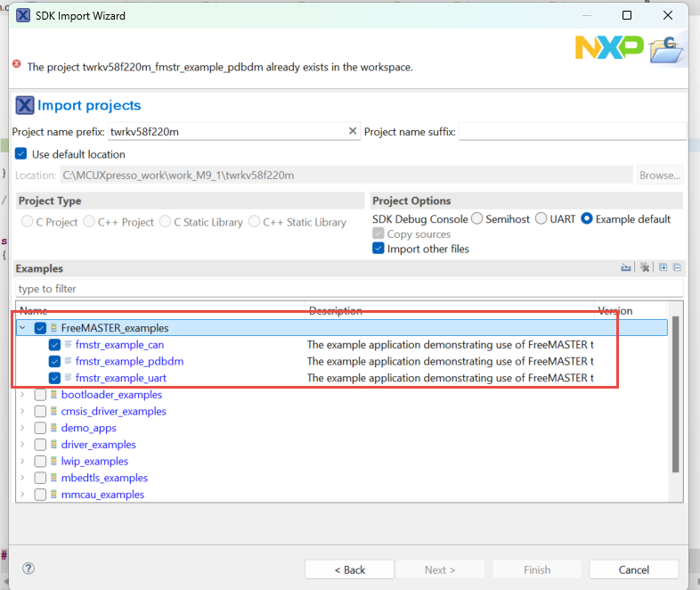Select the fmstr_example_pdbdm row label
Viewport: 700px width, 590px height.
[129, 361]
